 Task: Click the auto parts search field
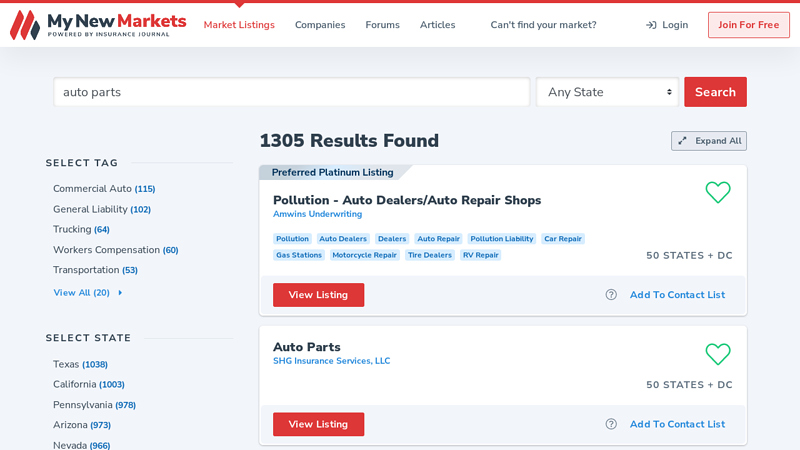coord(291,92)
